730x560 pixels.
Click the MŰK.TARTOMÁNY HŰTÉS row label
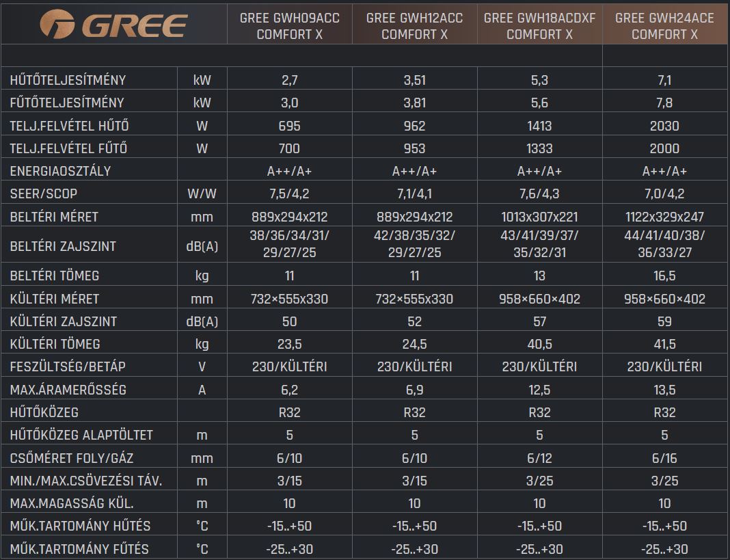[x=80, y=526]
